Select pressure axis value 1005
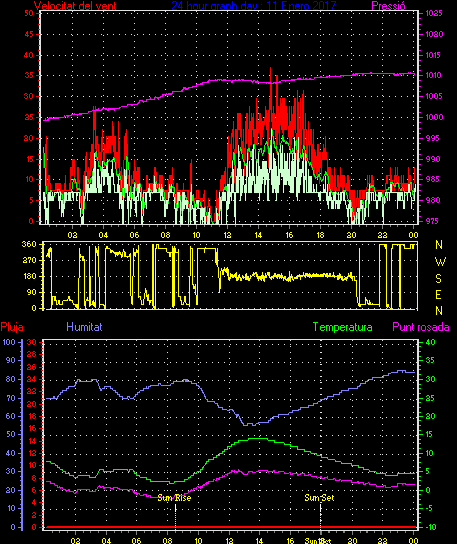Screen dimensions: 457x544 tap(434, 96)
